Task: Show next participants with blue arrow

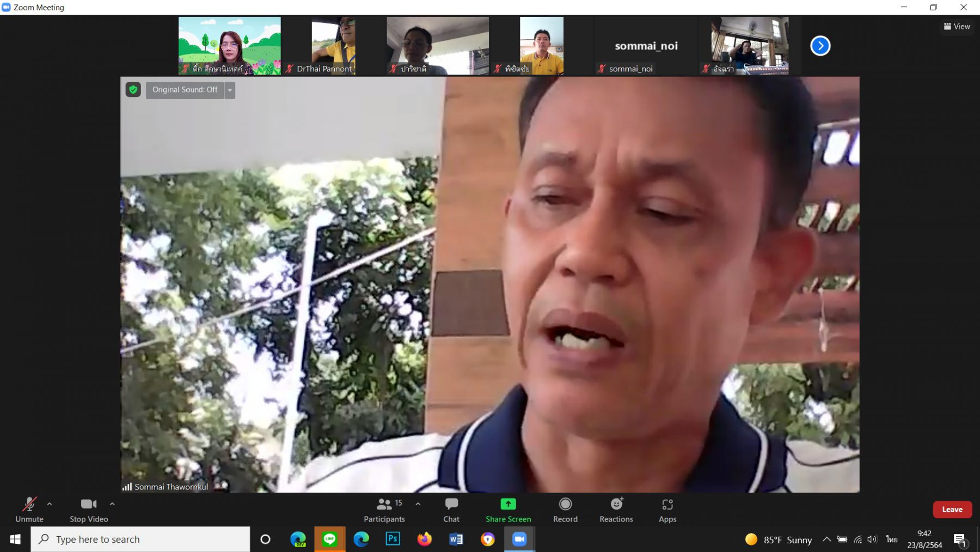Action: pyautogui.click(x=820, y=46)
